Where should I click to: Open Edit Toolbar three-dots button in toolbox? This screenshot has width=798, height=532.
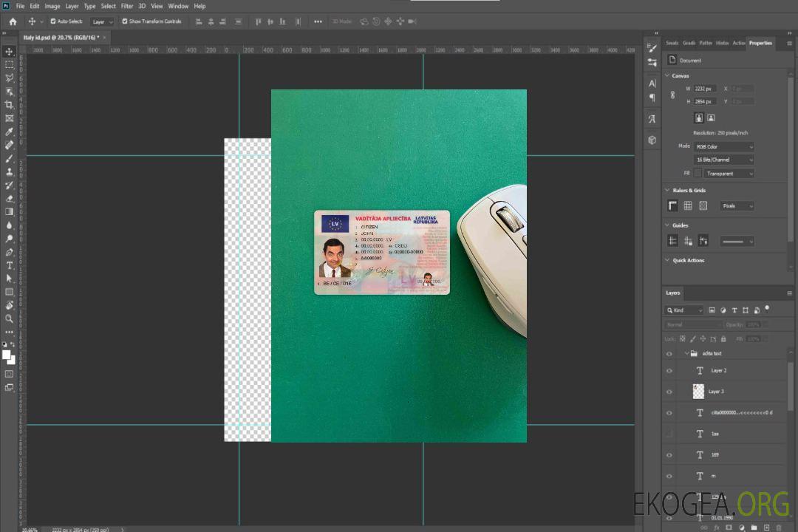pos(9,332)
